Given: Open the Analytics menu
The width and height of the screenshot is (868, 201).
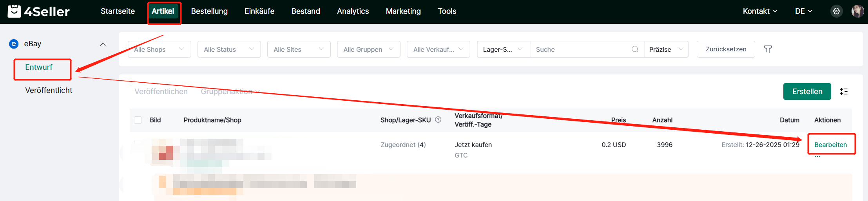Looking at the screenshot, I should click(x=353, y=11).
